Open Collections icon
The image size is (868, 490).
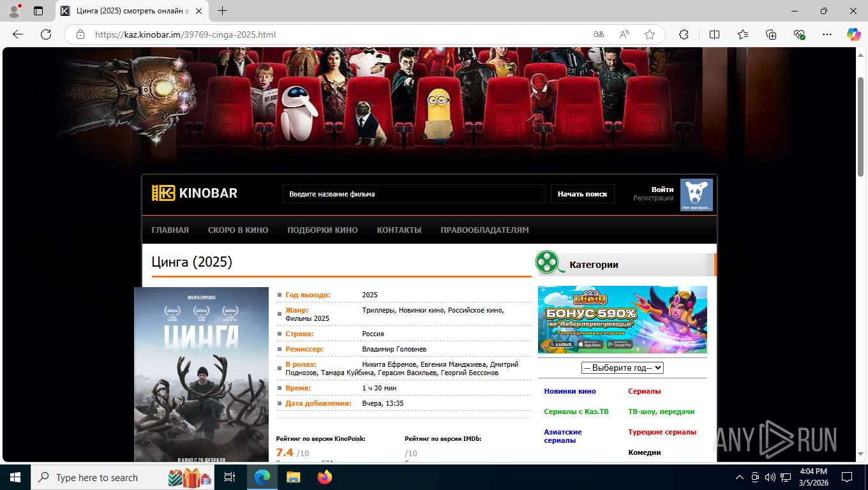point(771,34)
